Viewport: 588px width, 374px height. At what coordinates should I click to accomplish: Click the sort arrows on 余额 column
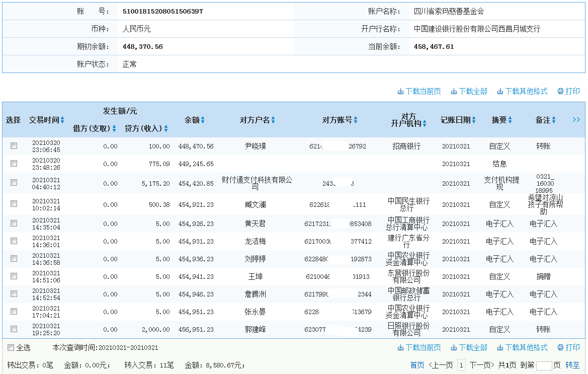tap(203, 120)
